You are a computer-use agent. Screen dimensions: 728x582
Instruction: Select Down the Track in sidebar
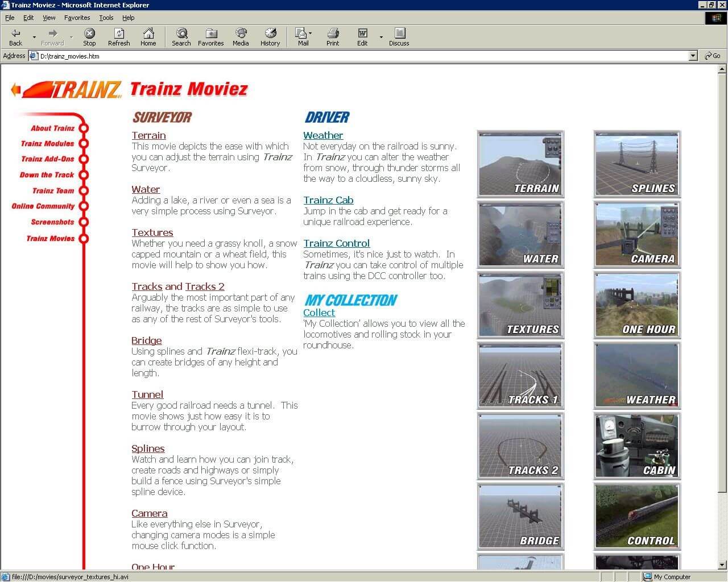47,175
